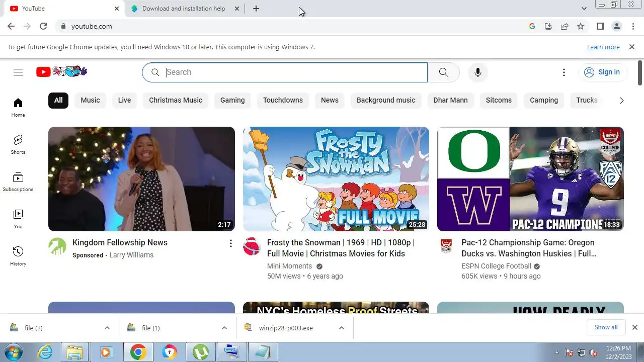Select the Touchdowns chip
The height and width of the screenshot is (362, 644).
pos(283,100)
